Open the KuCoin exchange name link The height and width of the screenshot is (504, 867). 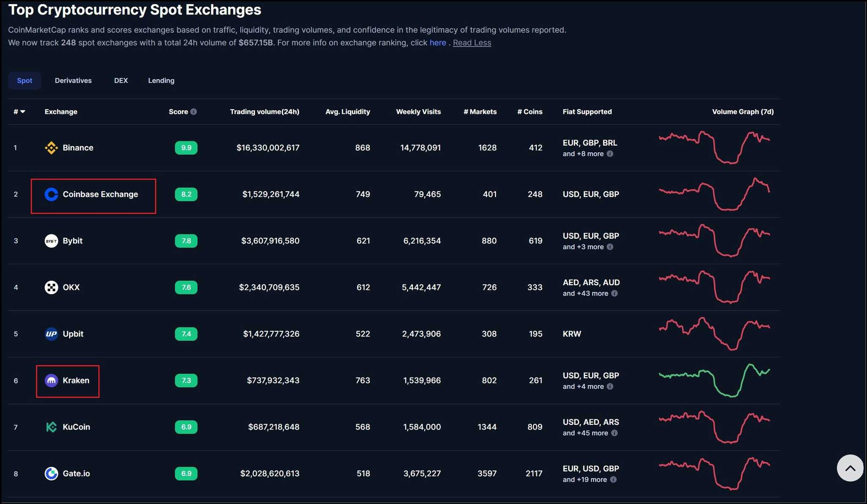click(x=76, y=427)
